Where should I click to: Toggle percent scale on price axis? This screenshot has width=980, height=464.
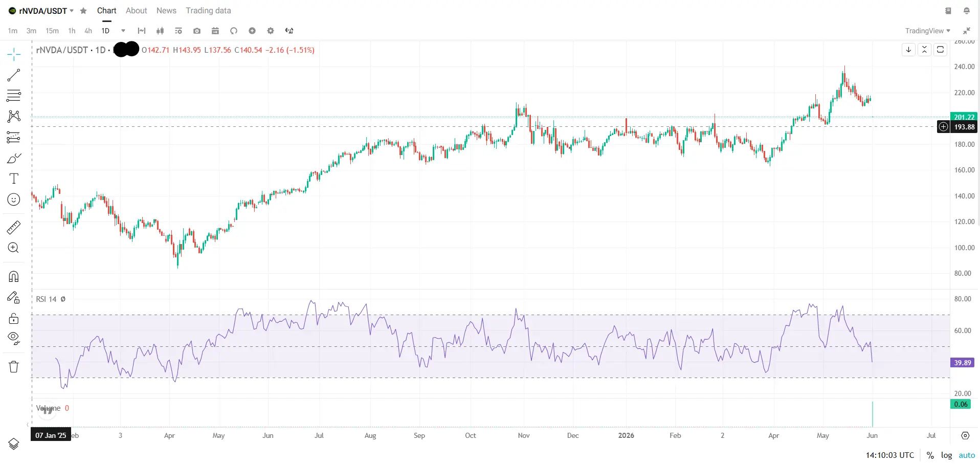(x=930, y=455)
